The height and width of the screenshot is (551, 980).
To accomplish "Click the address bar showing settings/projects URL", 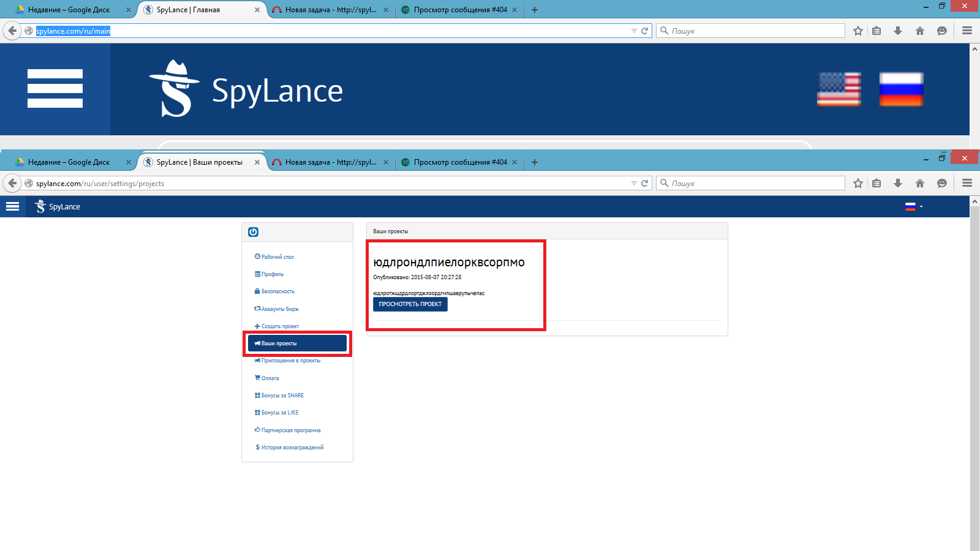I will coord(331,184).
